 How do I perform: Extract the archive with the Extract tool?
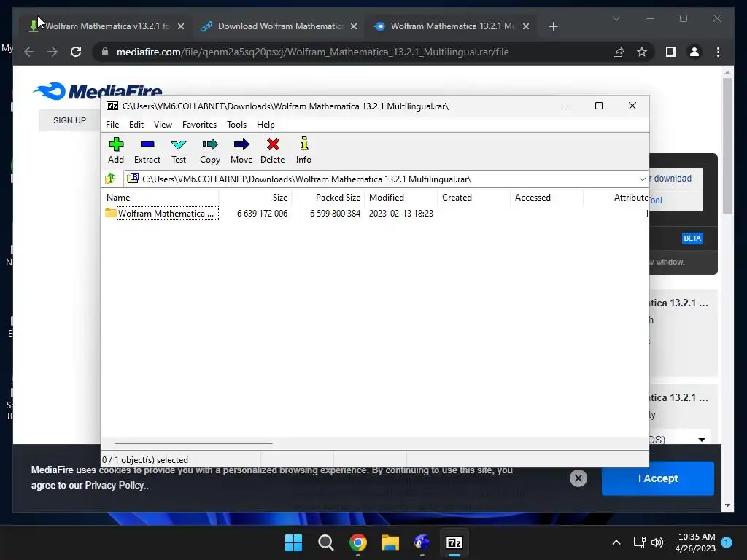pyautogui.click(x=147, y=150)
